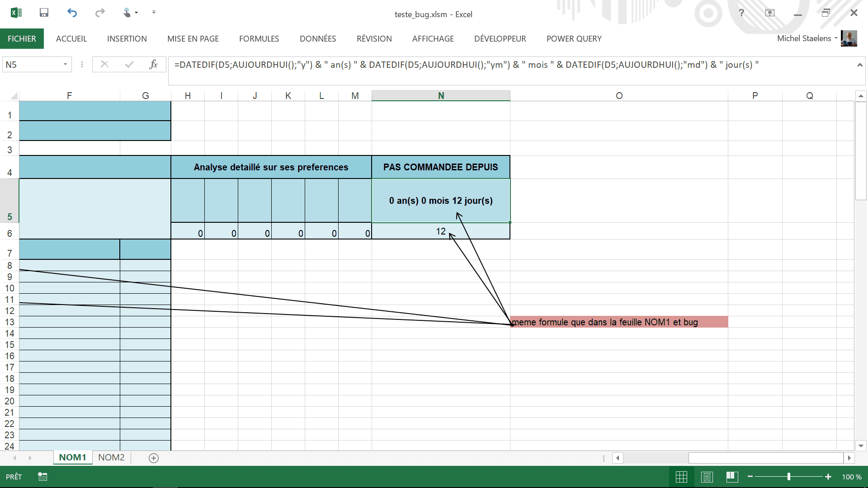Switch to Page Break Preview view
The width and height of the screenshot is (868, 488).
[732, 477]
